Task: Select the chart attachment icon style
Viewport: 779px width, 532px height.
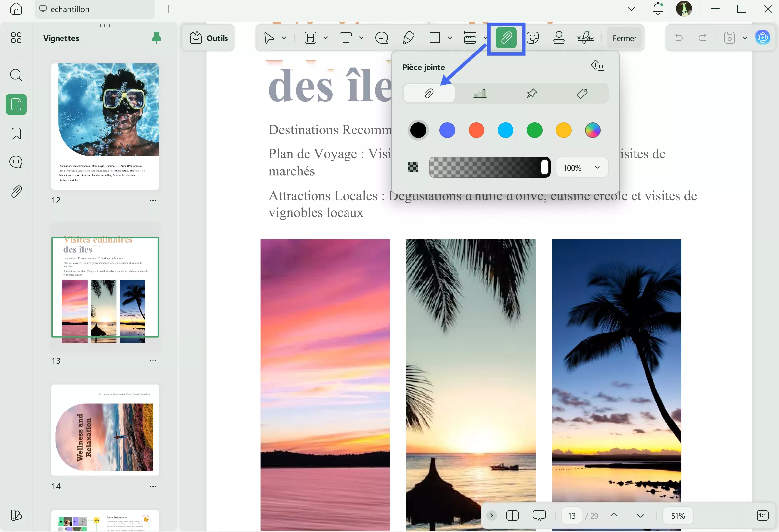Action: coord(480,94)
